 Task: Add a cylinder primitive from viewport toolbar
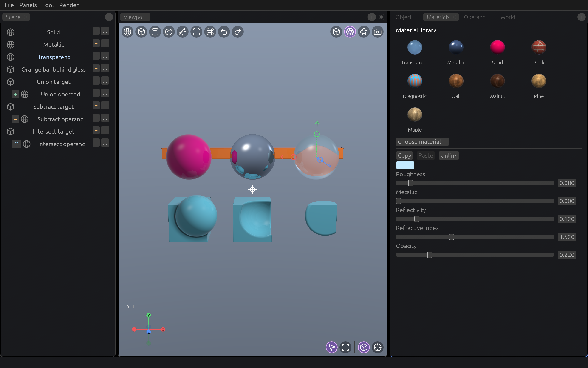(x=155, y=32)
